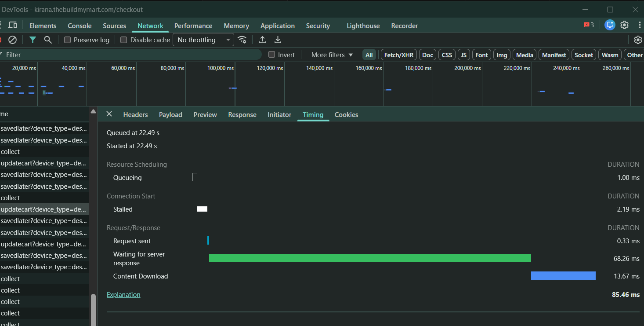Click the "68.26 ms" waiting duration
644x326 pixels.
point(626,258)
